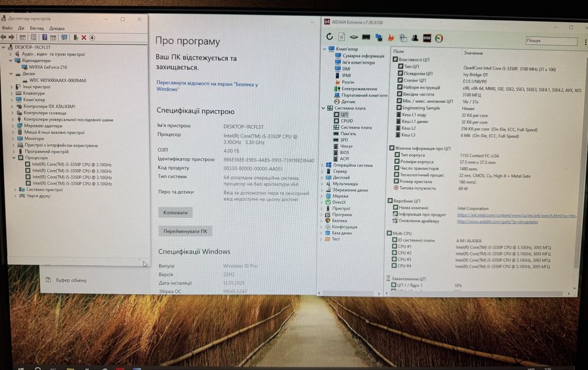This screenshot has width=588, height=370.
Task: Select the CPU #1 row in AIDA64
Action: 470,247
